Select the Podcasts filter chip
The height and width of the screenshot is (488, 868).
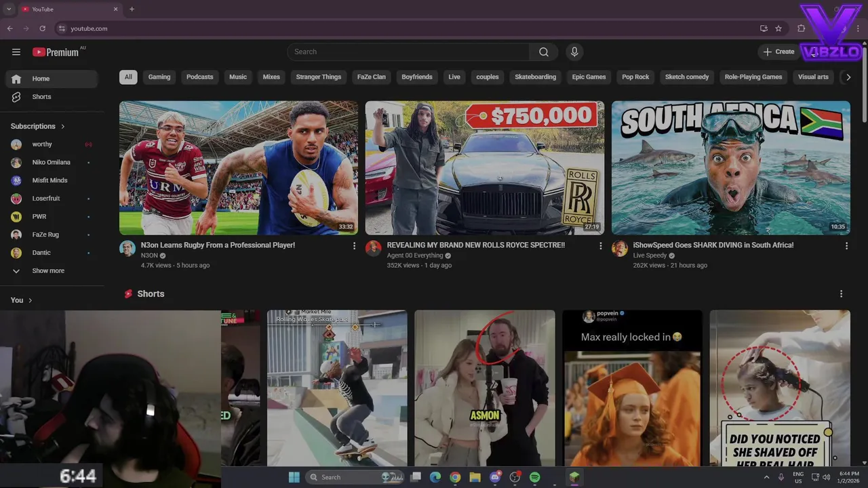200,77
